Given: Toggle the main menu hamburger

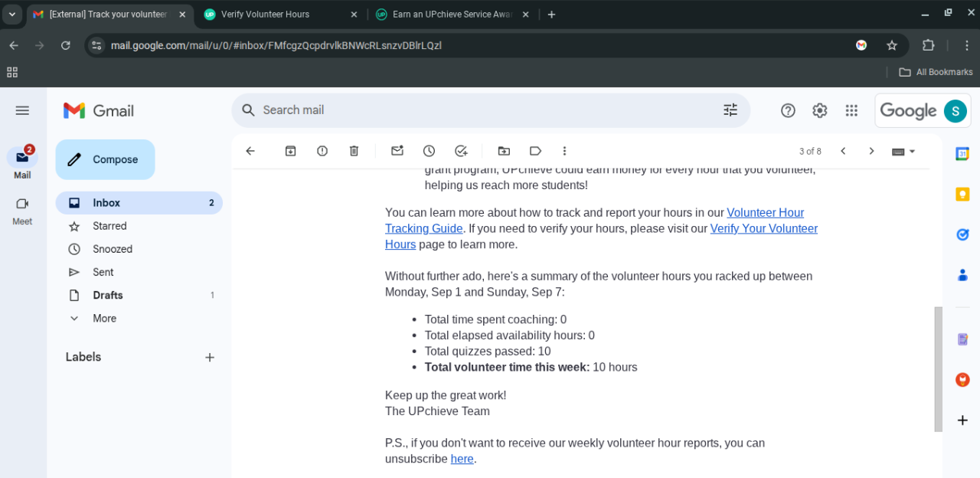Looking at the screenshot, I should [x=22, y=110].
